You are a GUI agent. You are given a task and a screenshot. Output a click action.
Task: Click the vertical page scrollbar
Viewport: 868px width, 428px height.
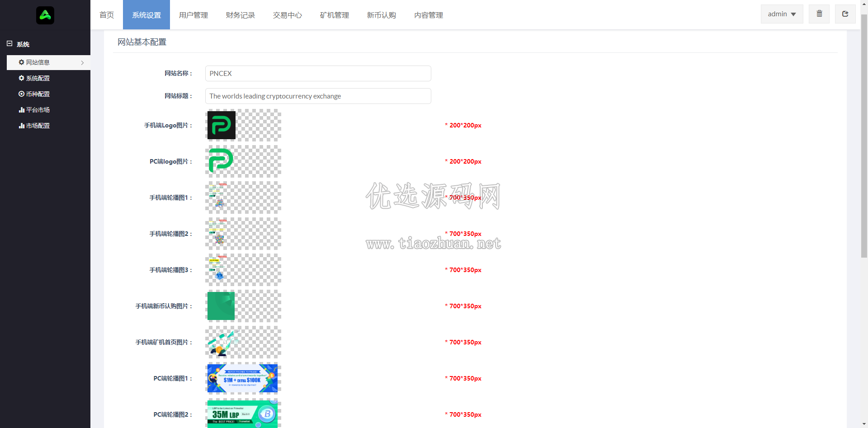tap(864, 136)
